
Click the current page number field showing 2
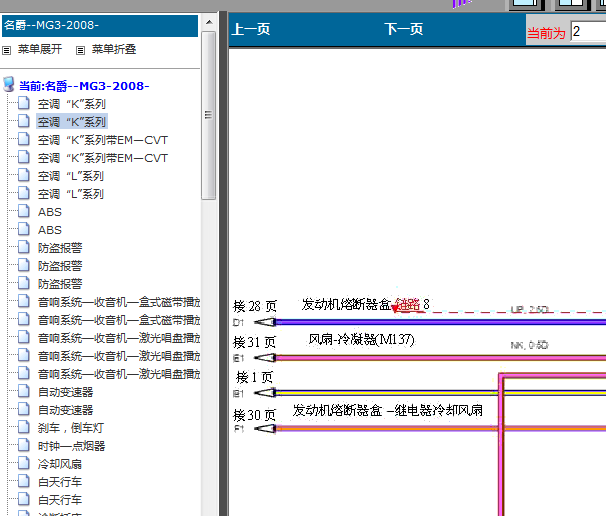(588, 31)
